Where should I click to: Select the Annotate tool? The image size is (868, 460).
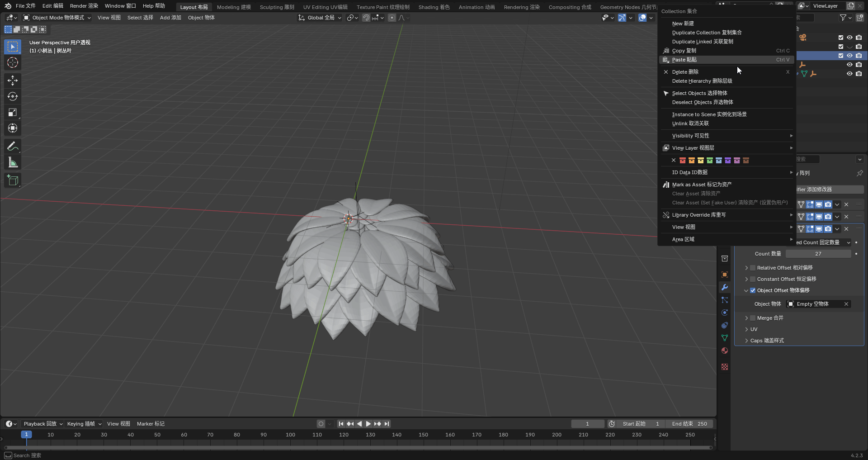(x=13, y=147)
